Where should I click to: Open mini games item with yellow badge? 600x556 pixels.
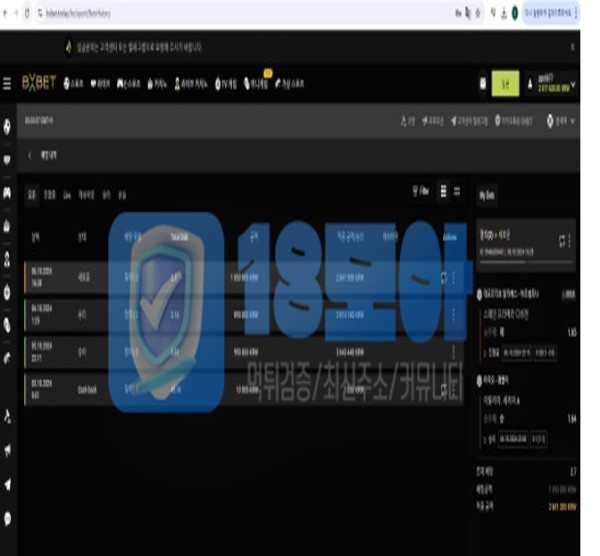256,84
